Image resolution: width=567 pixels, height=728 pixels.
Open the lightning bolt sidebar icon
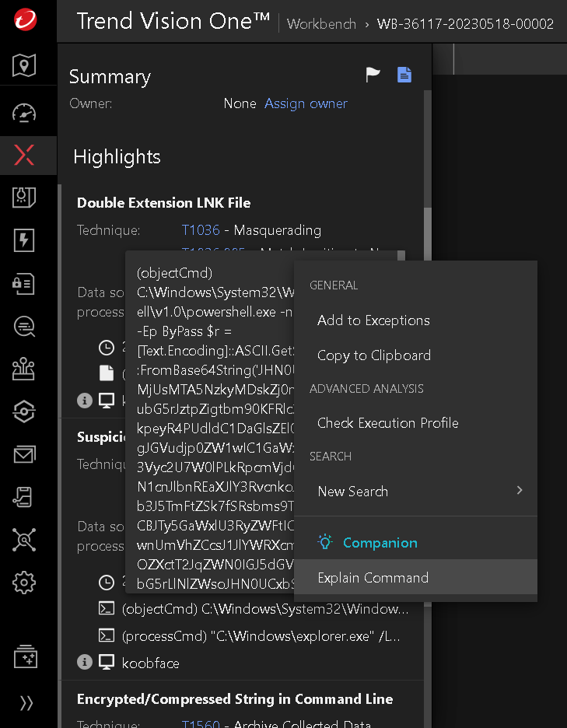click(25, 240)
